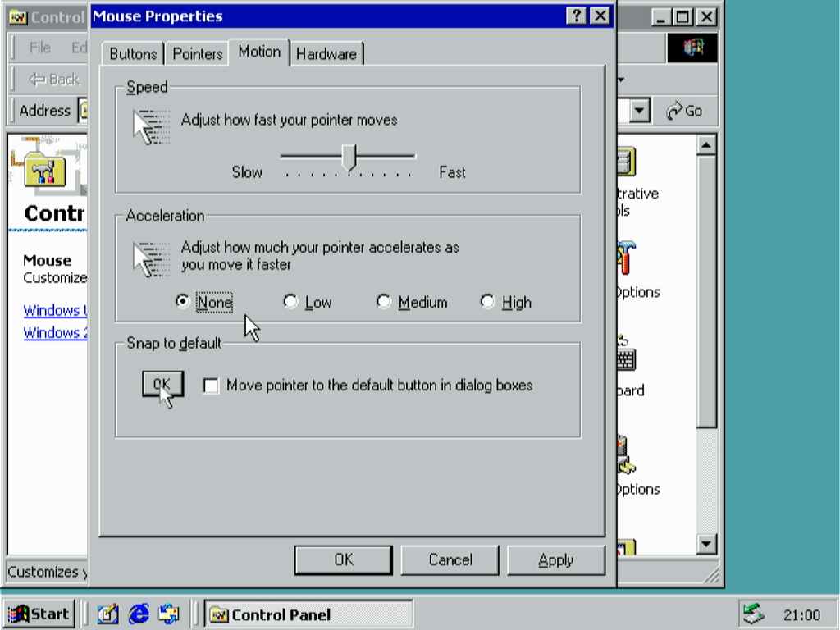Viewport: 840px width, 630px height.
Task: Click Back button in Control Panel toolbar
Action: pyautogui.click(x=54, y=80)
